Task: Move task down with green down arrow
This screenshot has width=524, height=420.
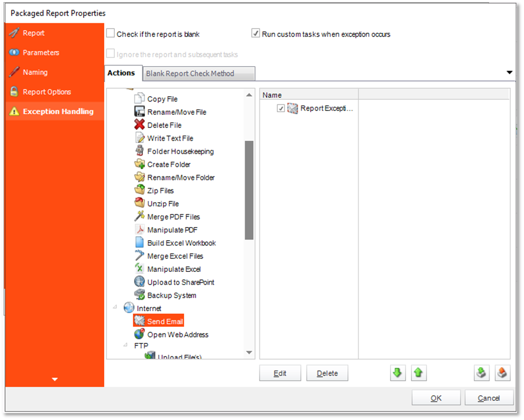Action: click(397, 373)
